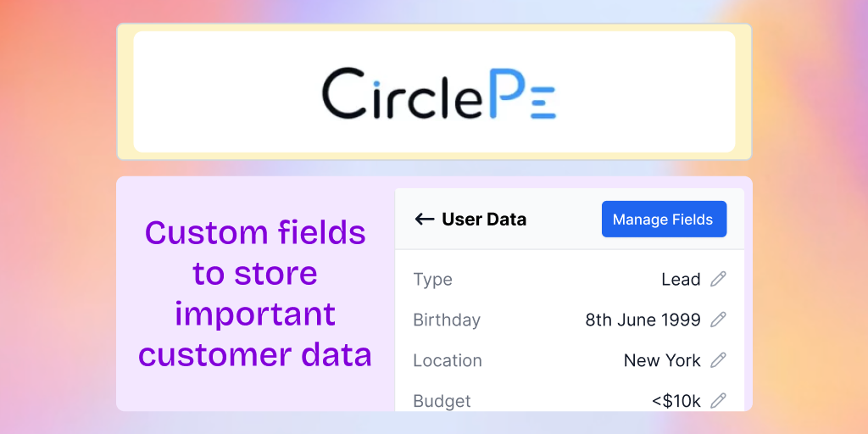Image resolution: width=868 pixels, height=434 pixels.
Task: Select the Type field label
Action: pos(433,280)
